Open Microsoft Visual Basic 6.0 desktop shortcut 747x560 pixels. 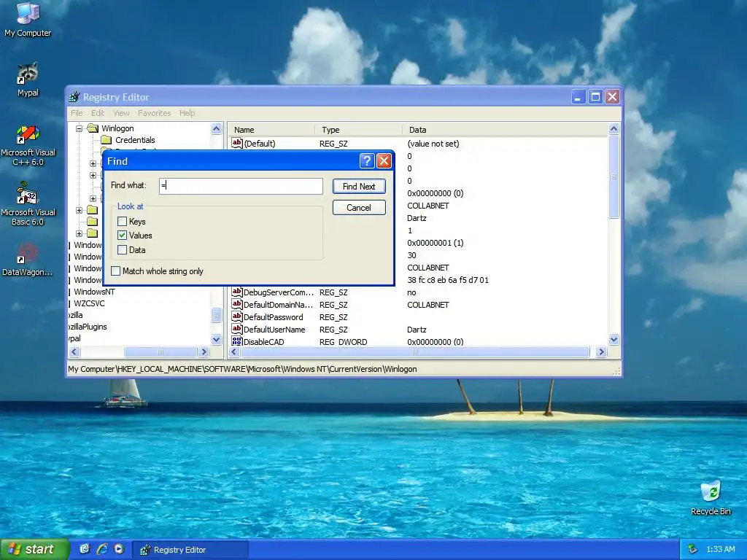point(28,203)
